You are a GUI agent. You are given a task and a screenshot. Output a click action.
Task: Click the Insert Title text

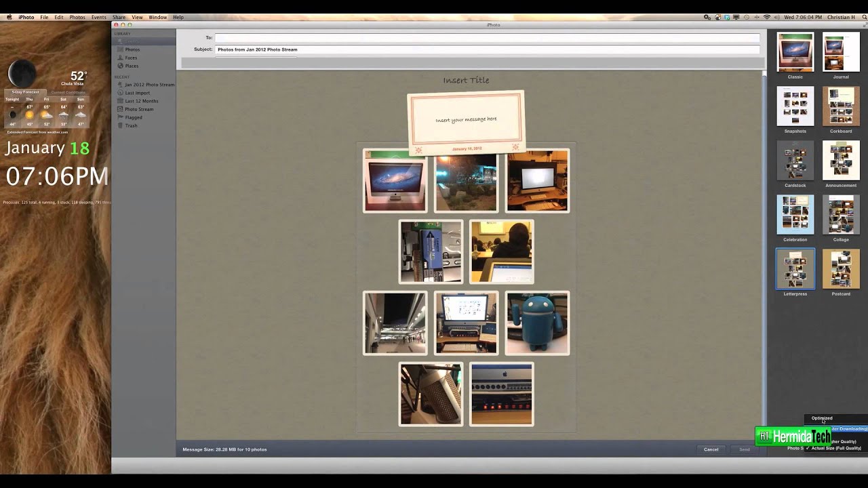click(466, 80)
